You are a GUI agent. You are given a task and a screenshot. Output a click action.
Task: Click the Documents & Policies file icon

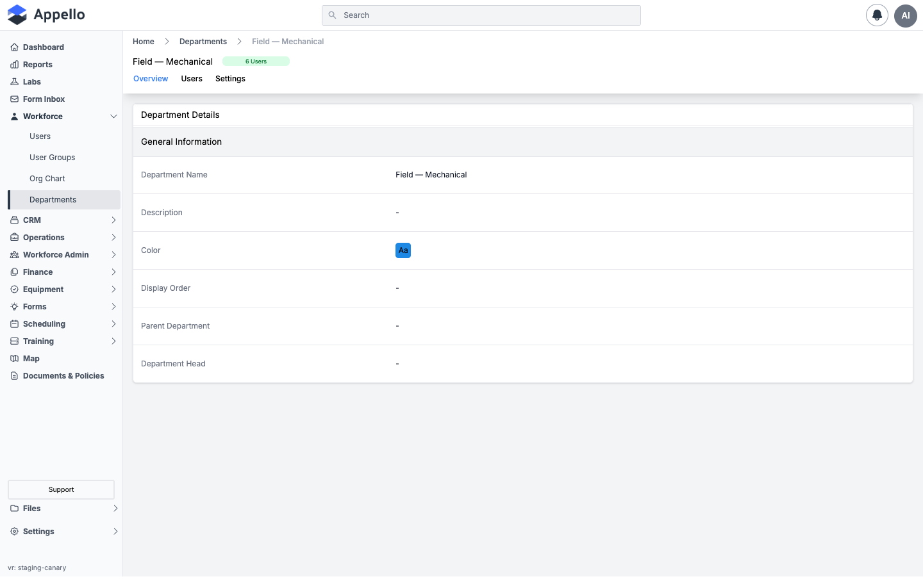click(x=14, y=376)
